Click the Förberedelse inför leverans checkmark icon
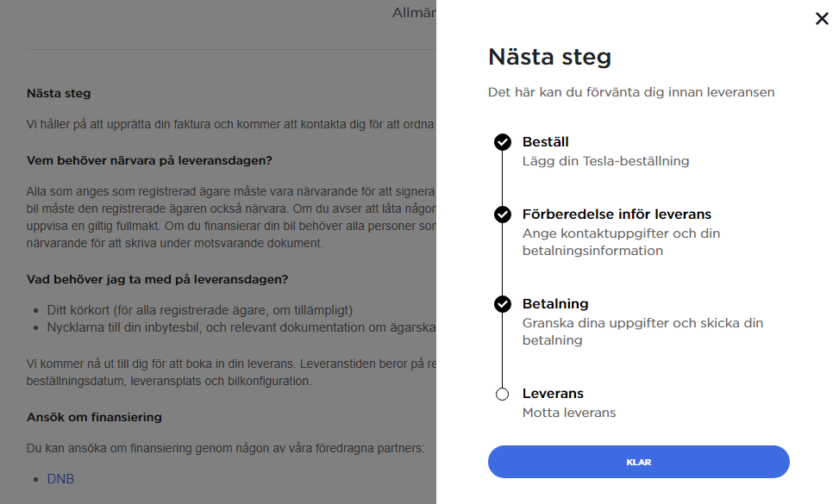Image resolution: width=839 pixels, height=504 pixels. pyautogui.click(x=503, y=215)
